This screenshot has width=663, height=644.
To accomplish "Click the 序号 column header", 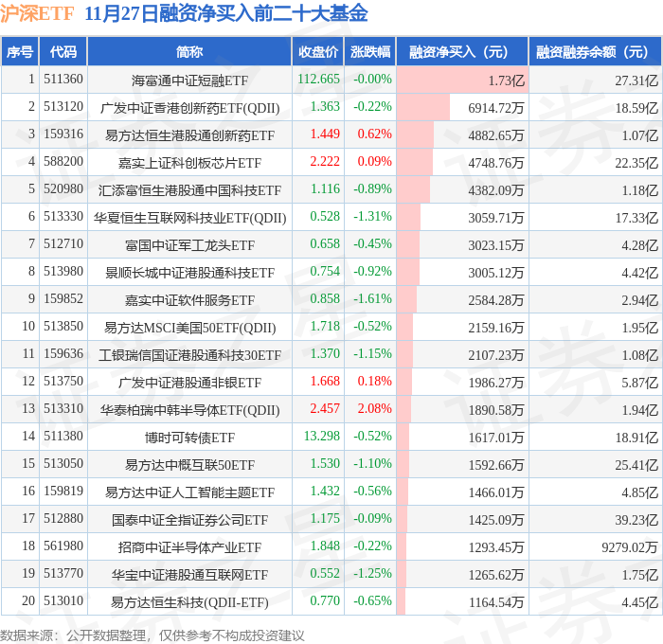I will 20,51.
